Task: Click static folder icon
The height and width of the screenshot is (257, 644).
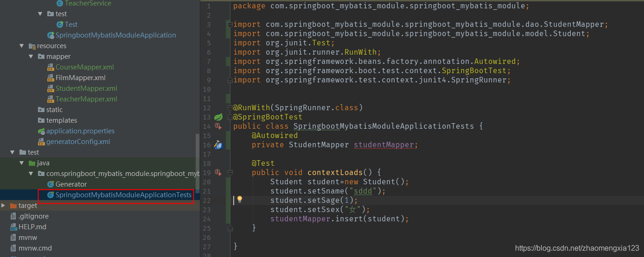Action: coord(42,110)
